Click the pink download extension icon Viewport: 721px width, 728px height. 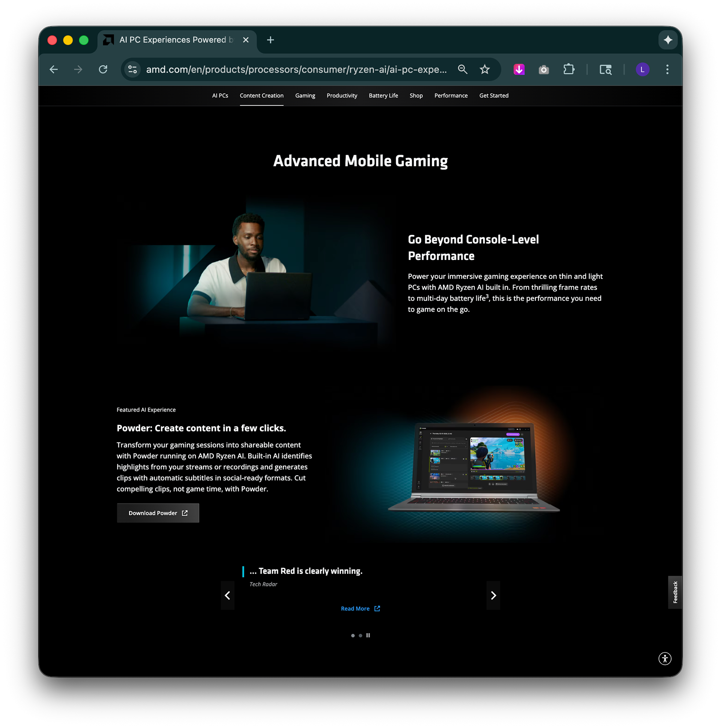point(519,69)
